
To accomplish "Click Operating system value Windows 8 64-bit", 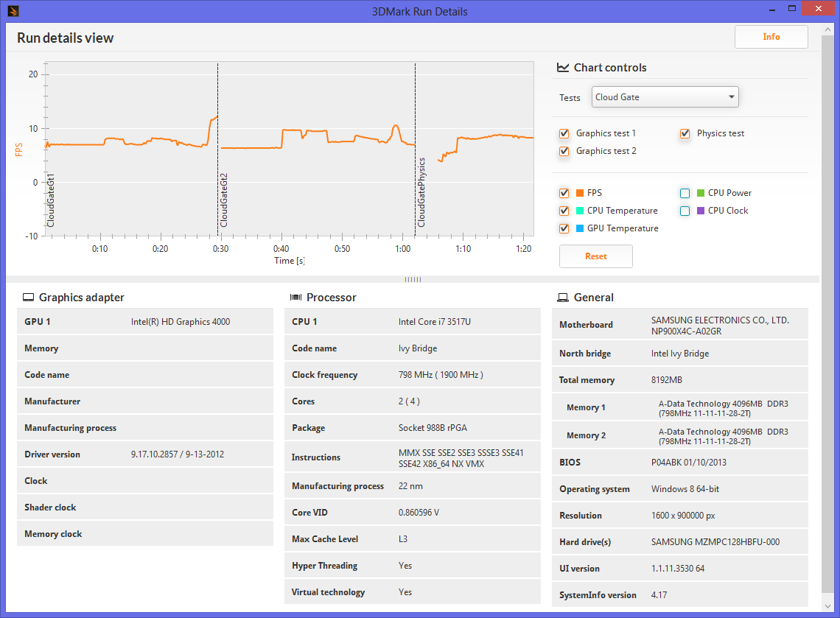I will (x=685, y=489).
